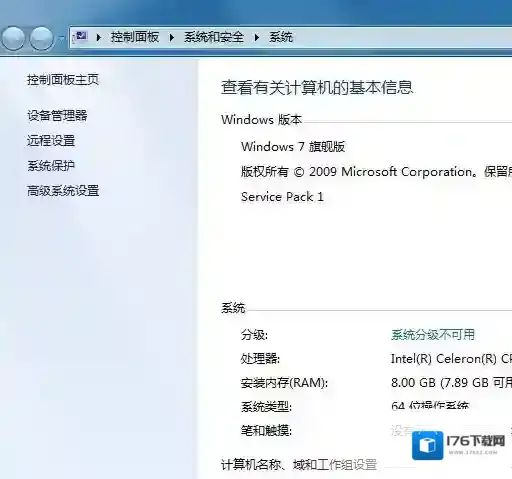This screenshot has height=479, width=512.
Task: Open 设备管理器 from the sidebar
Action: (x=57, y=116)
